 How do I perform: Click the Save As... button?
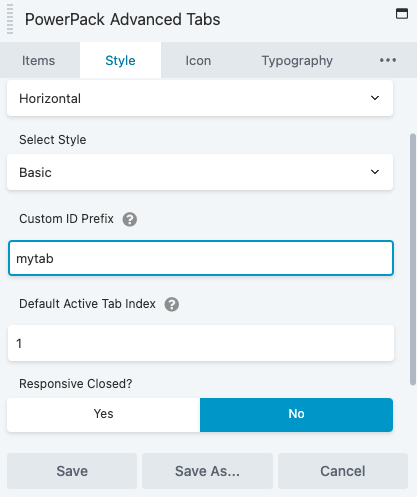pos(207,471)
